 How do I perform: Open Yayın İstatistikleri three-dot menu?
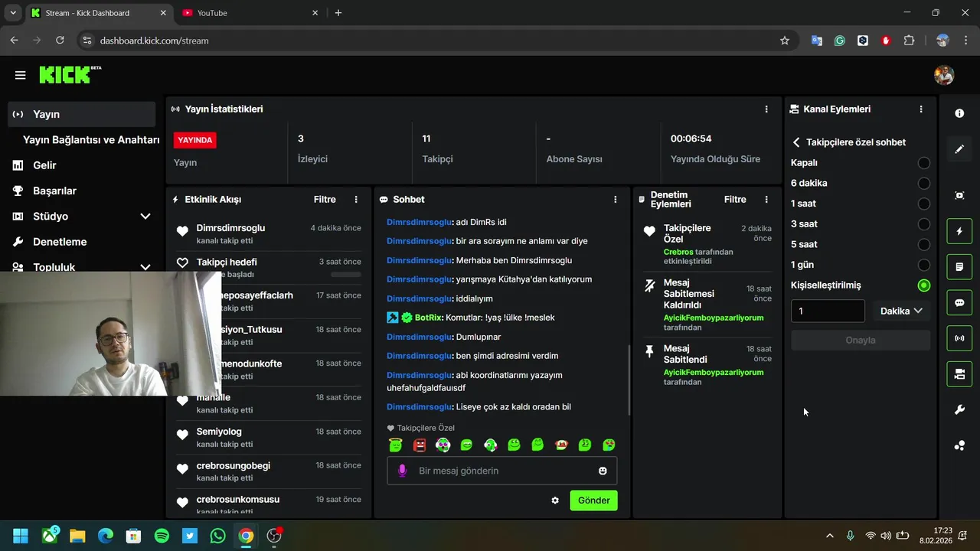pyautogui.click(x=766, y=109)
